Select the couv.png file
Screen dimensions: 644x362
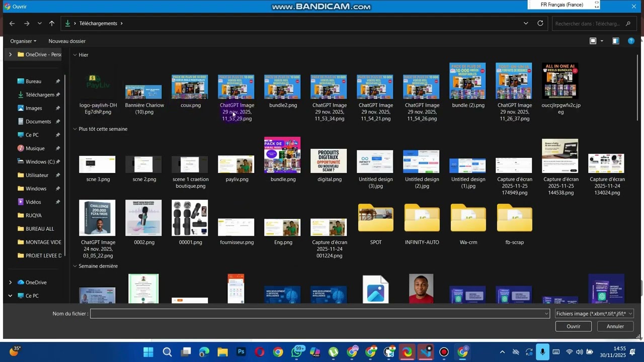190,92
